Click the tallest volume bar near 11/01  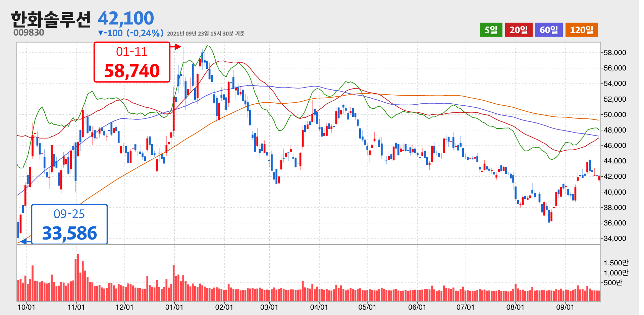coord(78,278)
